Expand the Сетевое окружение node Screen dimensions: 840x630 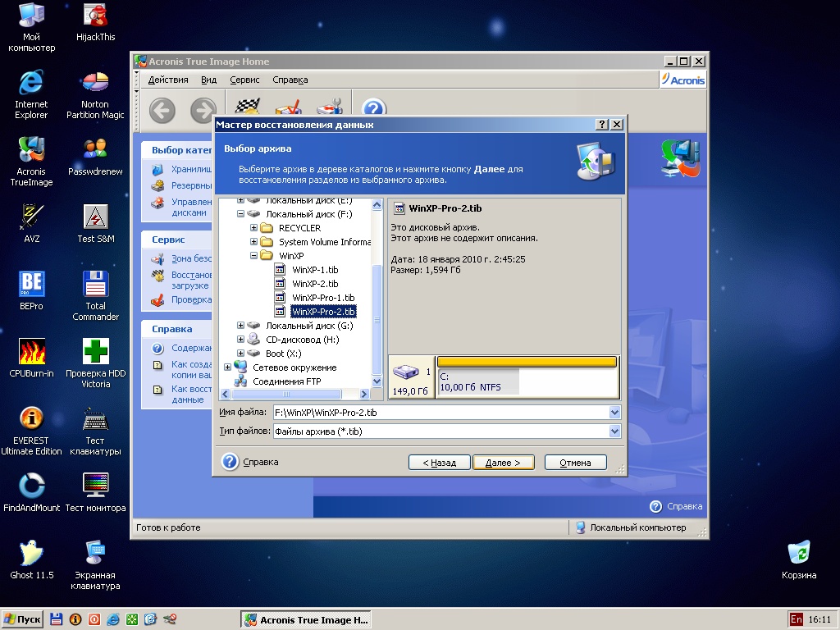click(228, 367)
